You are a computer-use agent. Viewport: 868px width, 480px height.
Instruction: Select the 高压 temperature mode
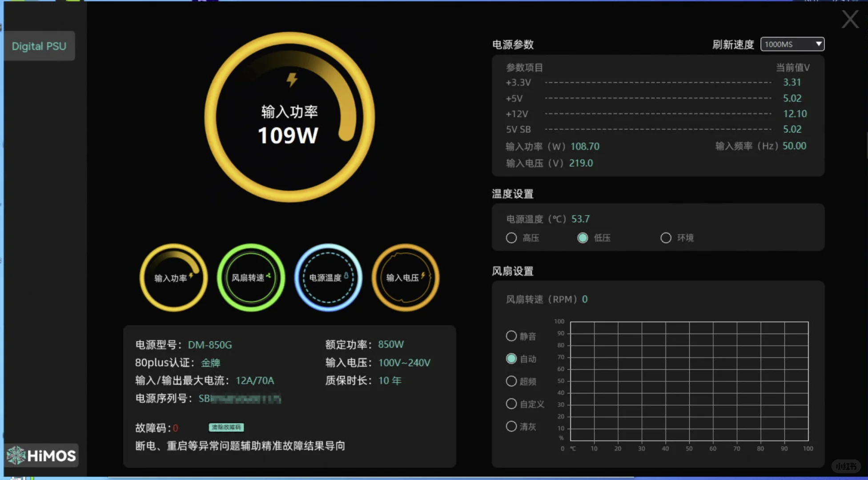pos(511,238)
